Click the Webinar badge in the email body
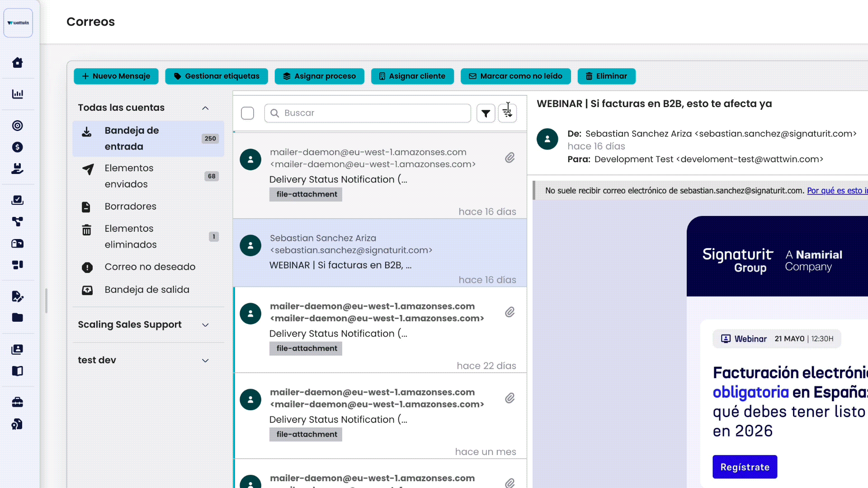The image size is (868, 488). (777, 339)
